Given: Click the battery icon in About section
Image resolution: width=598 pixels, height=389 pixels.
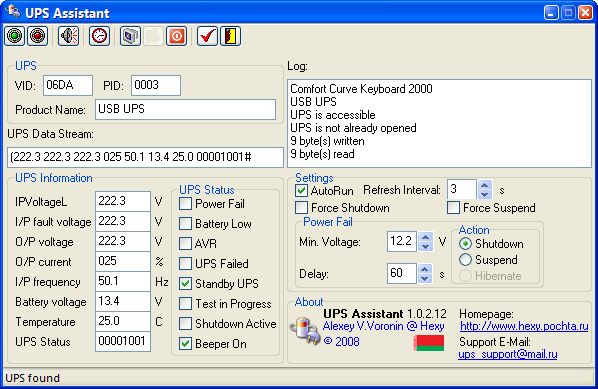Looking at the screenshot, I should click(304, 330).
